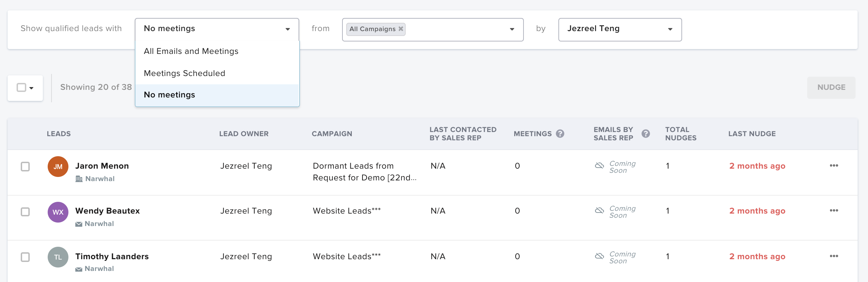
Task: Click Website Leads campaign in Wendy Beautex row
Action: coord(347,211)
